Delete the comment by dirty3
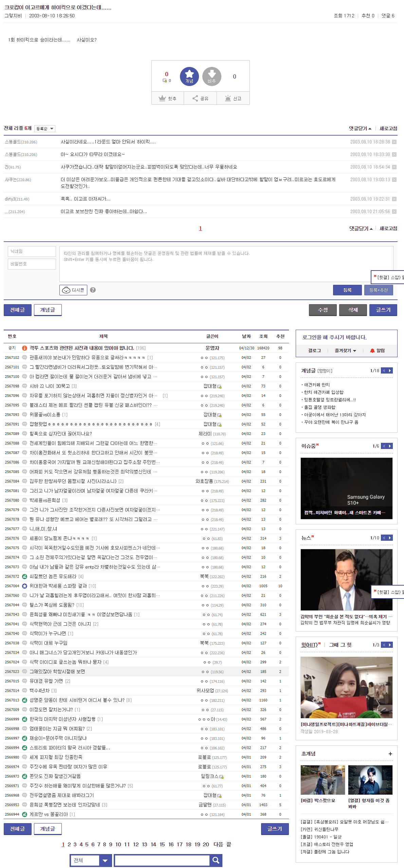Screen dimensions: 404x868 (x=394, y=199)
